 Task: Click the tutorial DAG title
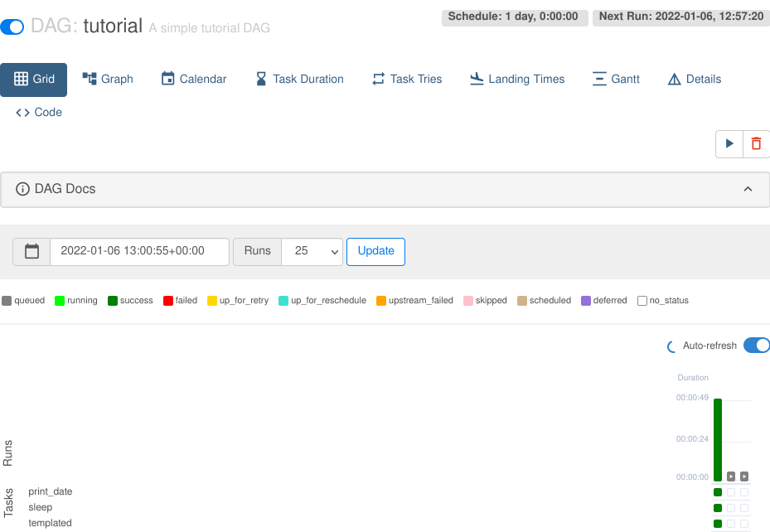click(x=113, y=26)
